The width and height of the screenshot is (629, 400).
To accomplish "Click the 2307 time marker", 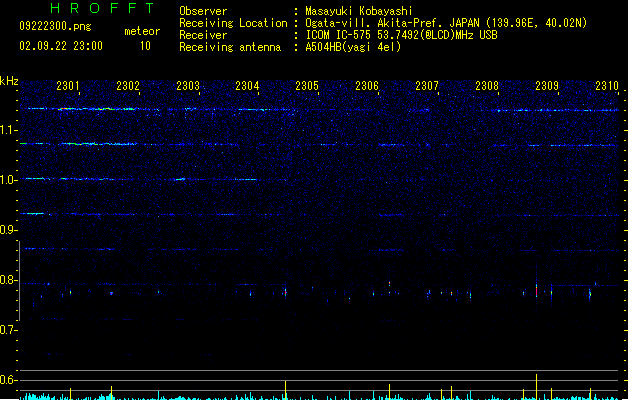I will (427, 86).
